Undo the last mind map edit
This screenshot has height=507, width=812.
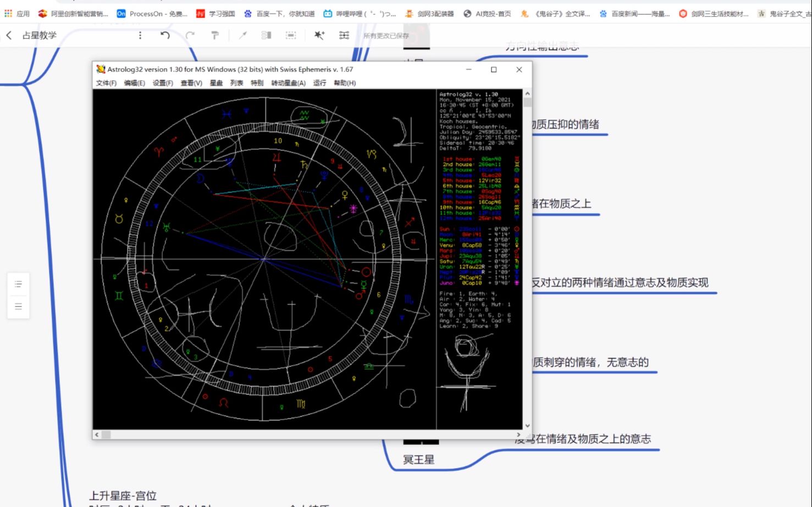pos(165,35)
